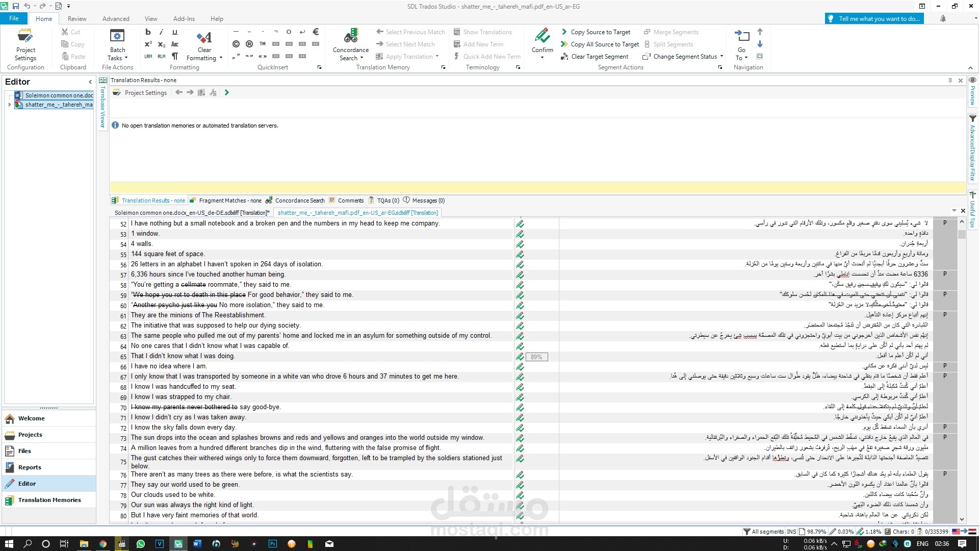Toggle the Preview eye panel

pyautogui.click(x=972, y=80)
